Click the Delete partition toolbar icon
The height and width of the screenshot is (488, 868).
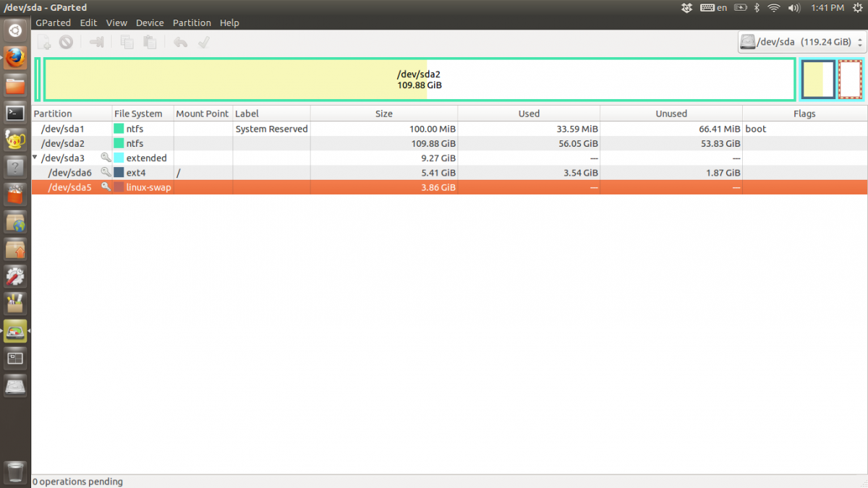click(66, 43)
